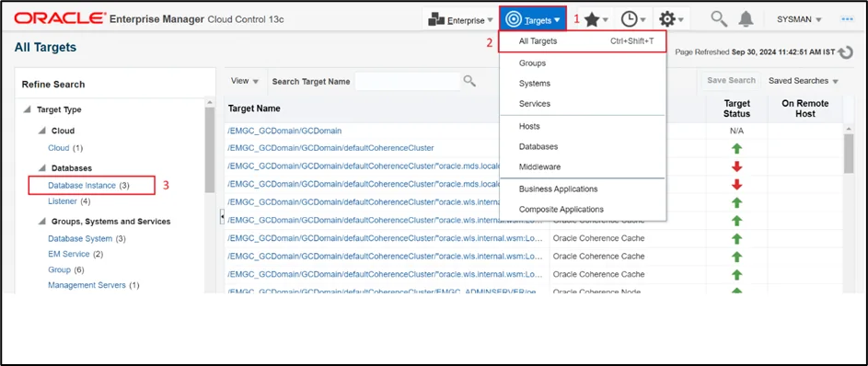Viewport: 868px width, 366px height.
Task: Open the SYSMAN user dropdown
Action: click(x=799, y=19)
